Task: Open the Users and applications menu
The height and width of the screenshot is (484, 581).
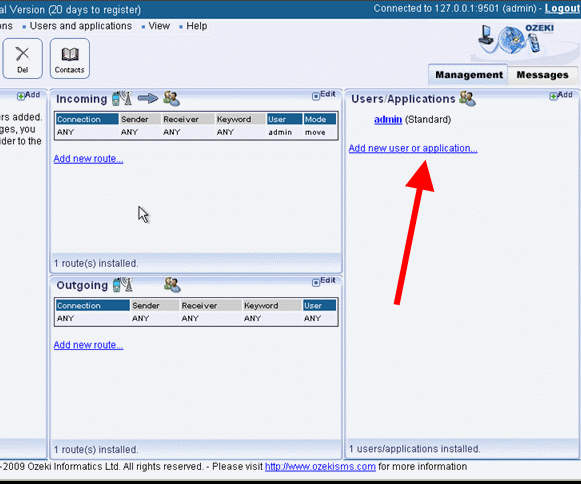Action: pos(81,26)
